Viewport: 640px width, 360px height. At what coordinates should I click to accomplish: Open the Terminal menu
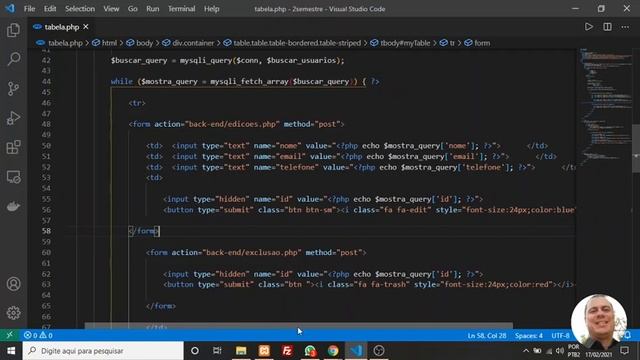[182, 9]
